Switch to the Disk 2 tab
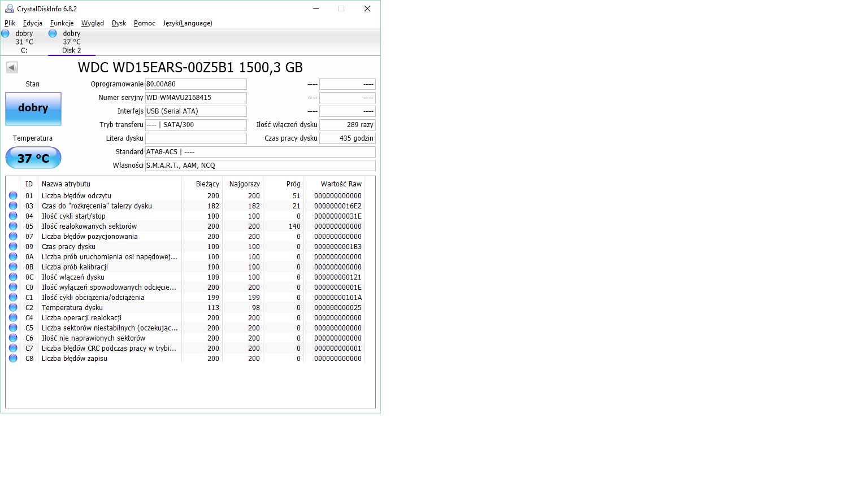Screen dimensions: 868x488 coord(71,42)
